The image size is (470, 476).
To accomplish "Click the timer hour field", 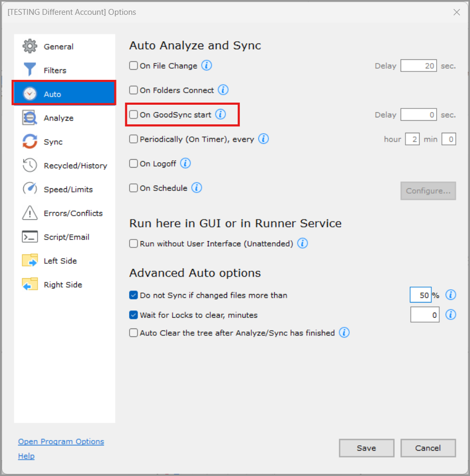I will tap(412, 139).
